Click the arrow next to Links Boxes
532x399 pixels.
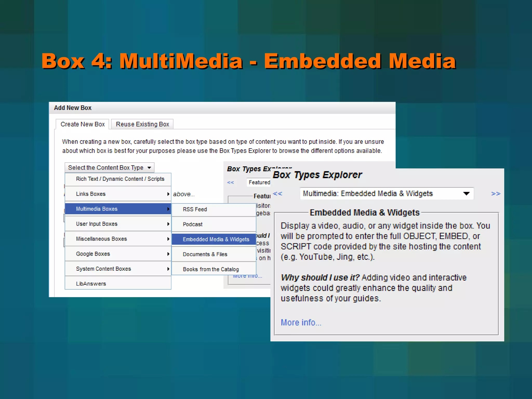(168, 194)
